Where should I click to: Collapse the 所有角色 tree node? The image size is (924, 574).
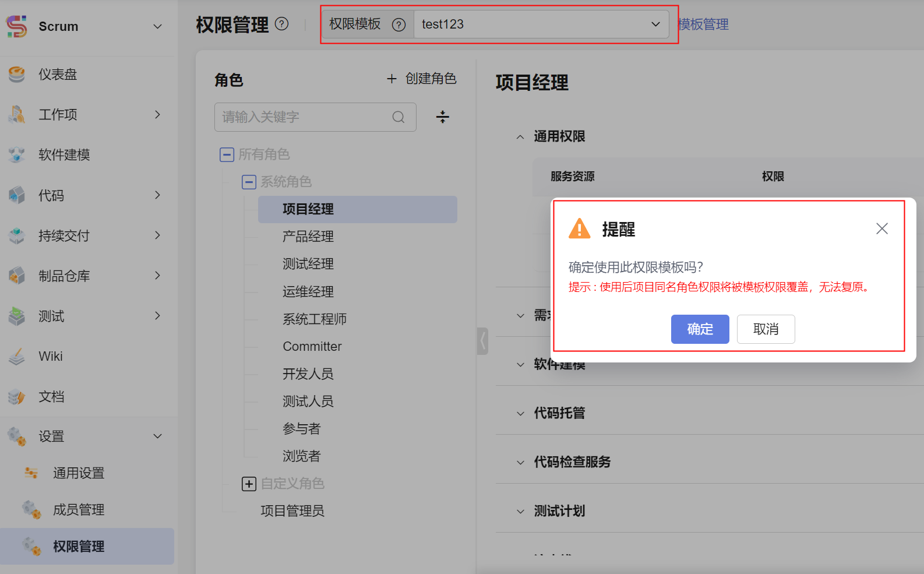point(227,154)
